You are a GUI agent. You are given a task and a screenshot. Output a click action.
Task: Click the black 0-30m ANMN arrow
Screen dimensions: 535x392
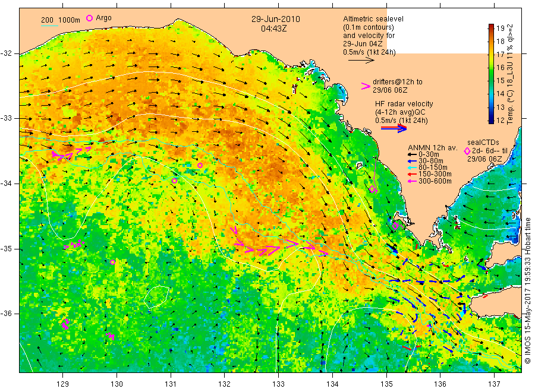[x=412, y=154]
